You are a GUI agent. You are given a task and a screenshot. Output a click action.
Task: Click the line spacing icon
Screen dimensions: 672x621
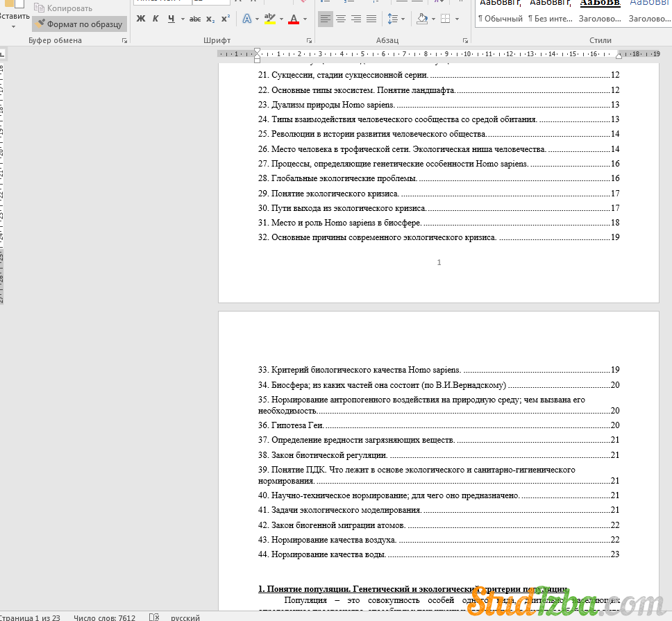392,19
